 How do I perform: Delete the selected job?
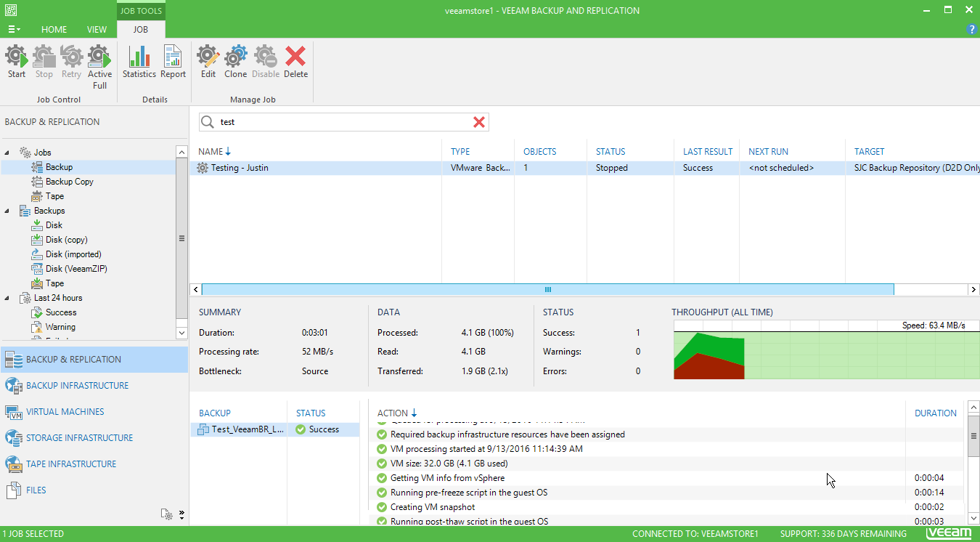point(295,62)
